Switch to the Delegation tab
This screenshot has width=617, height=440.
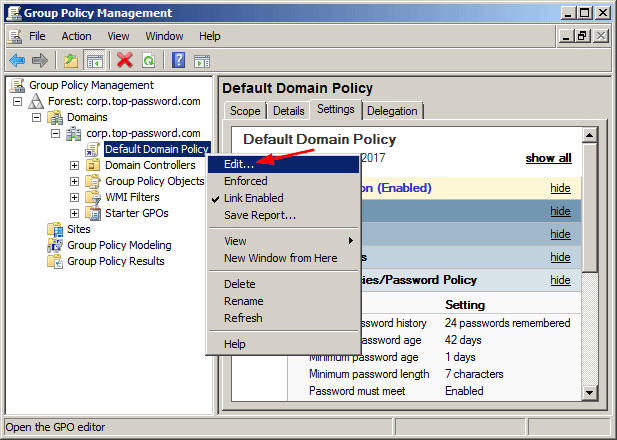click(x=393, y=111)
